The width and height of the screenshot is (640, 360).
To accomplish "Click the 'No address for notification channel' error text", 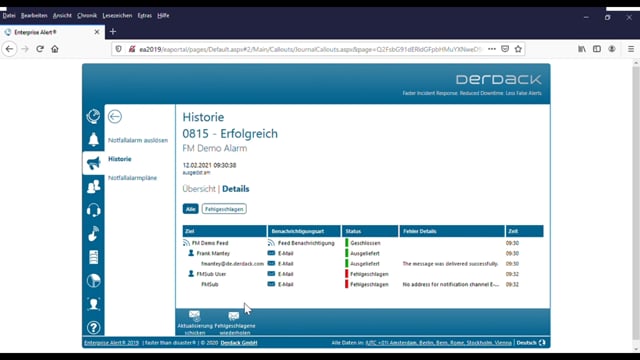I will click(x=451, y=284).
